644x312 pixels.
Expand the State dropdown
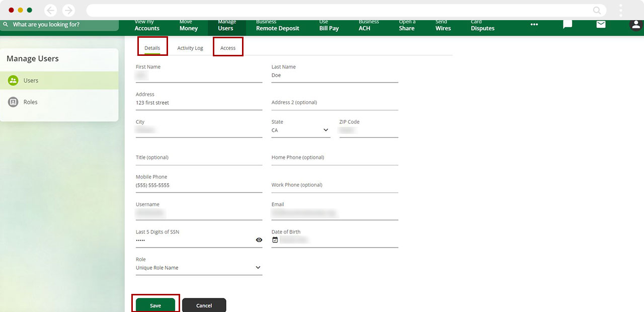[x=326, y=130]
